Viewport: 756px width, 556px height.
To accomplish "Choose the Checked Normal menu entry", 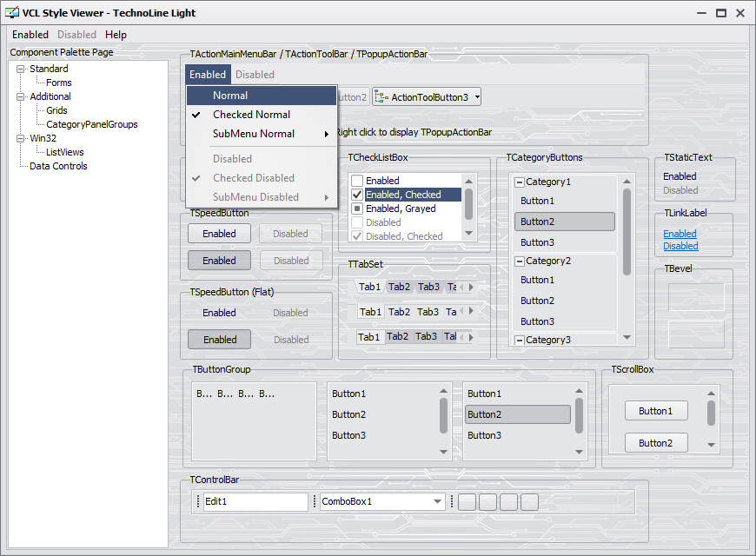I will click(x=262, y=115).
